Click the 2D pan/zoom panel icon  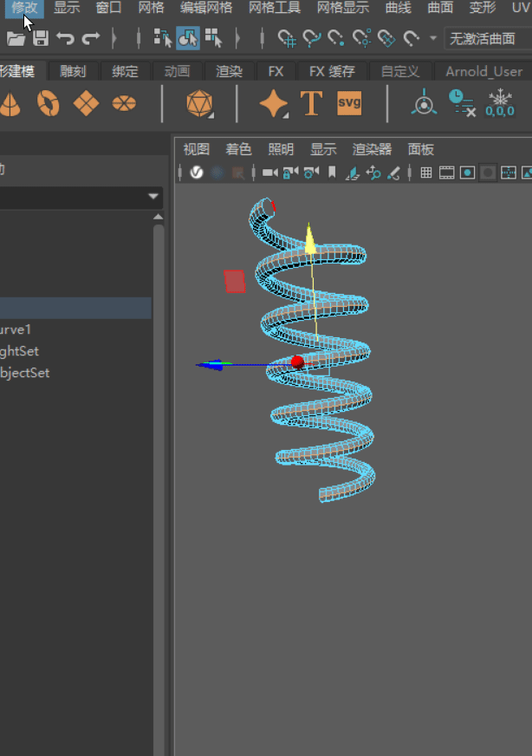coord(373,173)
